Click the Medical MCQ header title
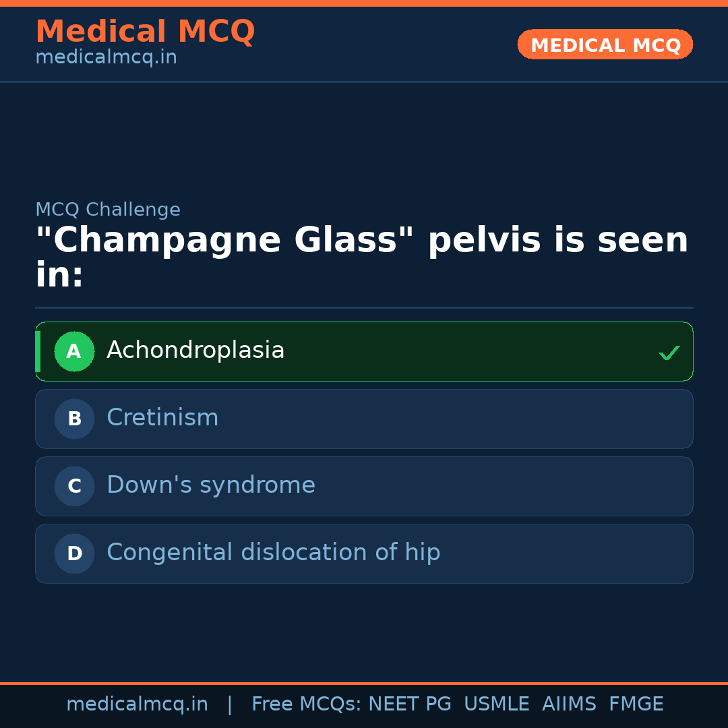This screenshot has width=728, height=728. click(x=145, y=32)
